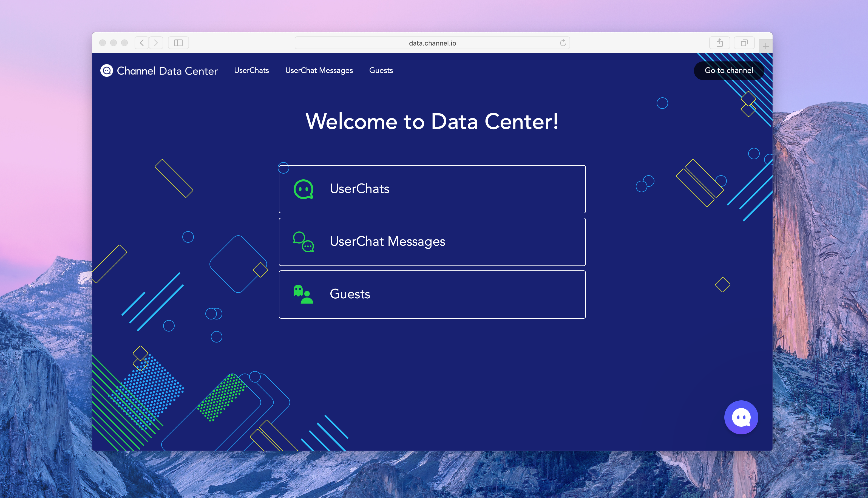Toggle the Safari sidebar button
This screenshot has width=868, height=498.
(x=178, y=43)
